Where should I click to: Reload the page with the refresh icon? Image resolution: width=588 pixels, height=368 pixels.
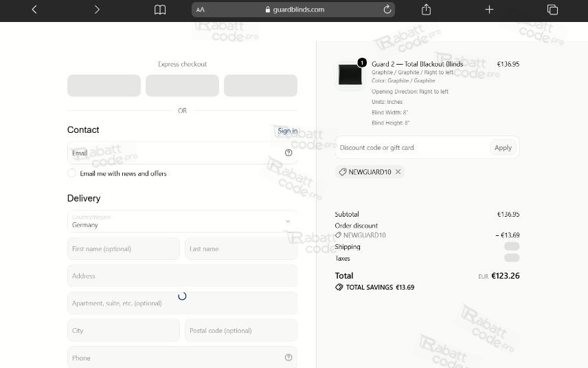pyautogui.click(x=387, y=10)
